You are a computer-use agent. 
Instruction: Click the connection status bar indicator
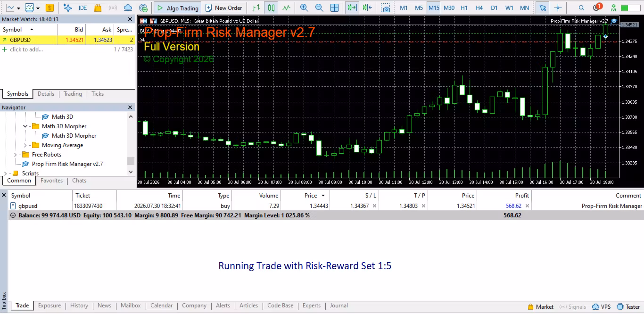[x=631, y=8]
